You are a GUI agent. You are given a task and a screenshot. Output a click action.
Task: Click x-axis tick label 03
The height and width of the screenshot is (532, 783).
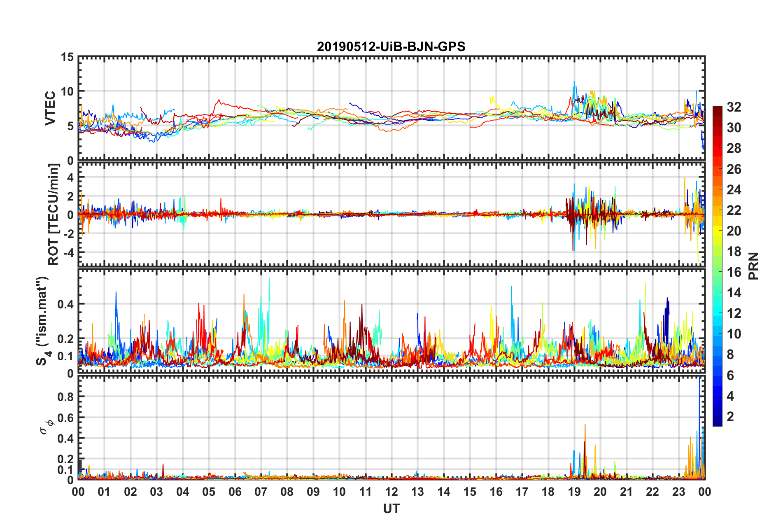point(156,492)
